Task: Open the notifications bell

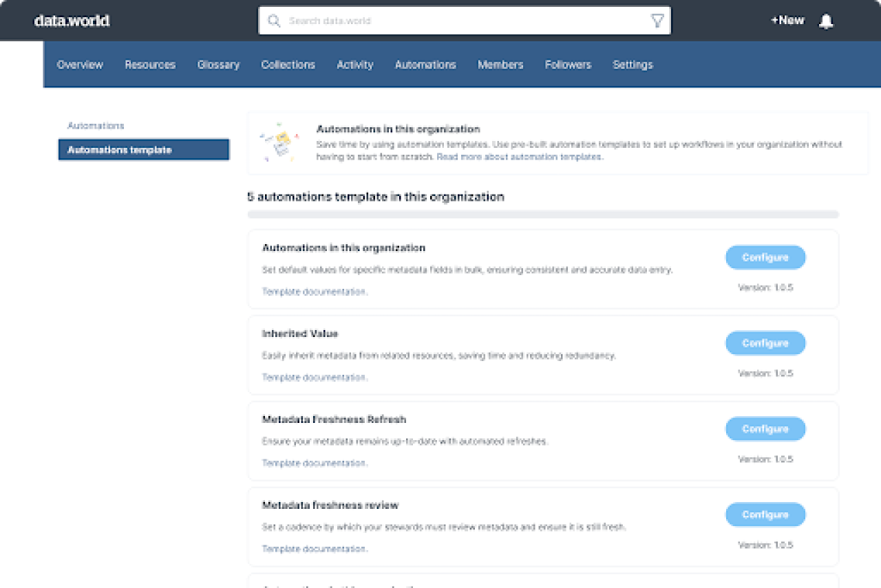Action: coord(826,21)
